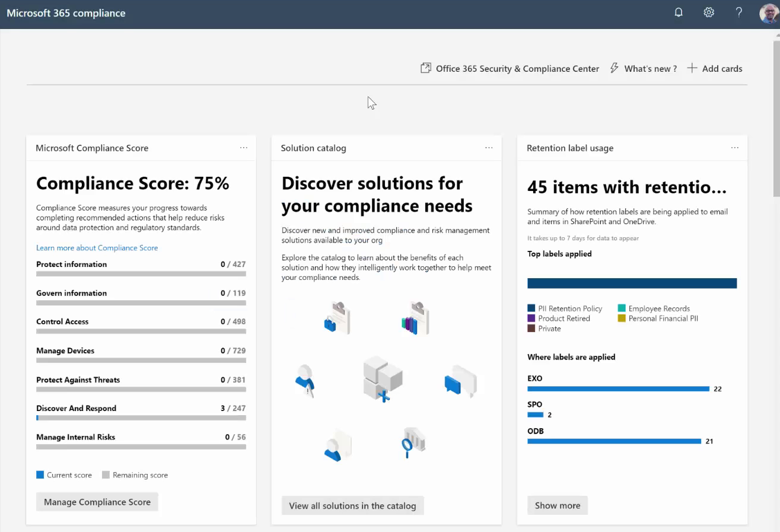Click the 0 / 427 score value
The image size is (780, 532).
pyautogui.click(x=233, y=264)
